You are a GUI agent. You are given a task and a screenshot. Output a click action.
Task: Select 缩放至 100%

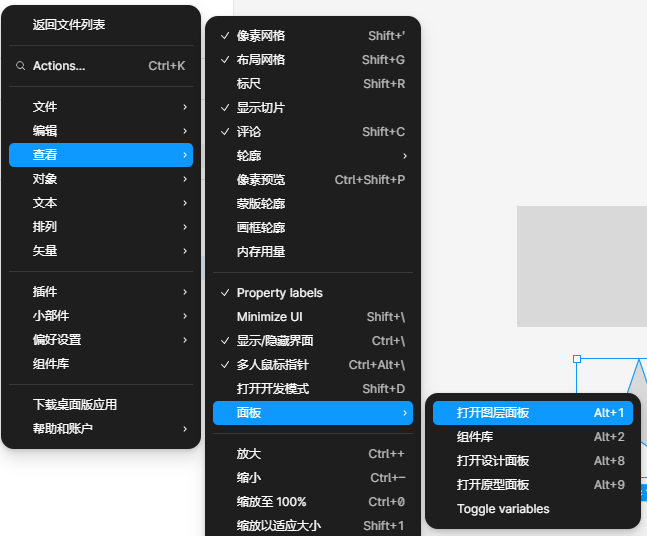point(313,502)
